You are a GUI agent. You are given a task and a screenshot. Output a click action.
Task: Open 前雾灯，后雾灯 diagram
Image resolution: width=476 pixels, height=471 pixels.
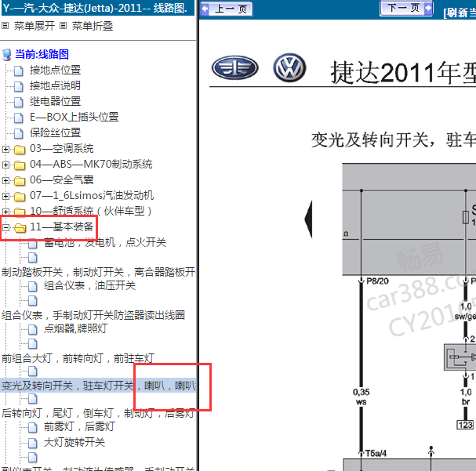point(79,426)
